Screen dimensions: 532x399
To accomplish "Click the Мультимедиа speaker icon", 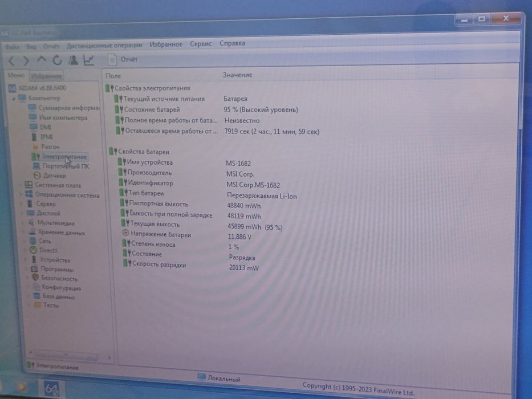I will pyautogui.click(x=31, y=222).
